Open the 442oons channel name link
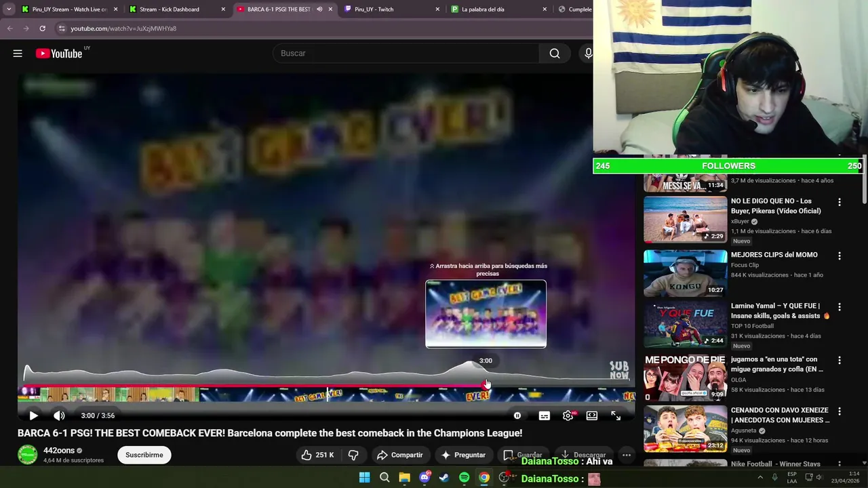Screen dimensions: 868x488 [x=59, y=450]
